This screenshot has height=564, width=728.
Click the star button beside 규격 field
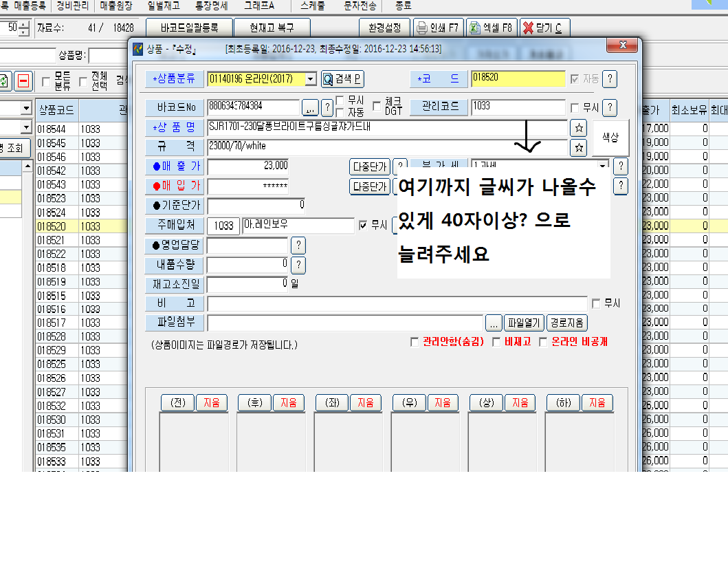579,148
